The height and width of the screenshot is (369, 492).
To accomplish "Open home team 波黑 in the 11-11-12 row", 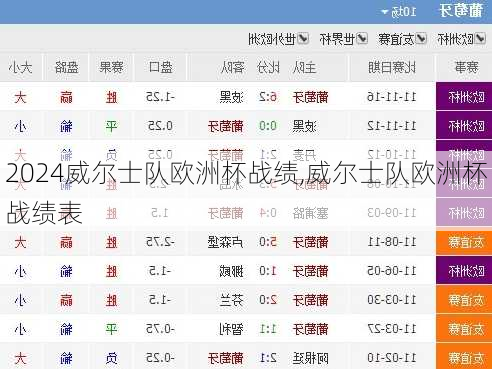I will tap(304, 126).
